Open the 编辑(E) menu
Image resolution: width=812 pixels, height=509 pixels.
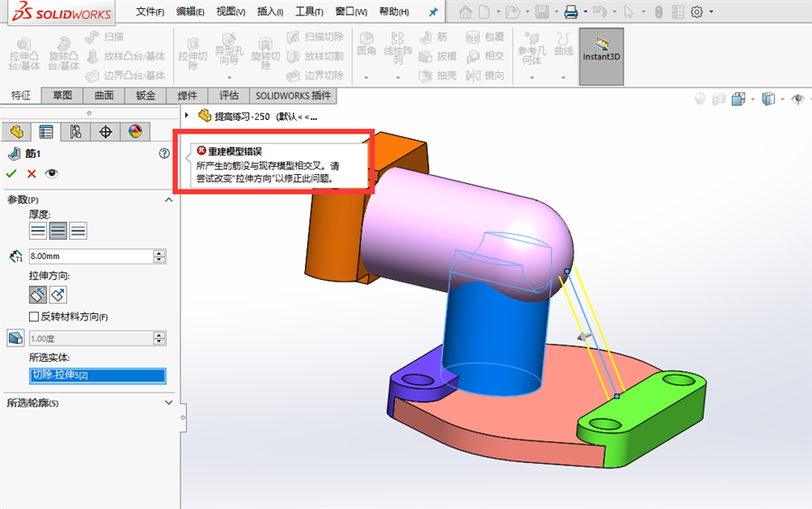tap(190, 12)
